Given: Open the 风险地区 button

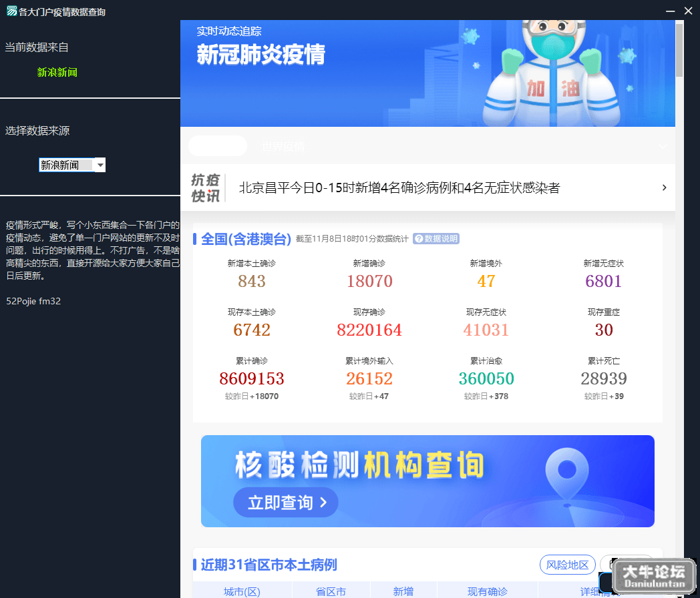Looking at the screenshot, I should pyautogui.click(x=567, y=565).
